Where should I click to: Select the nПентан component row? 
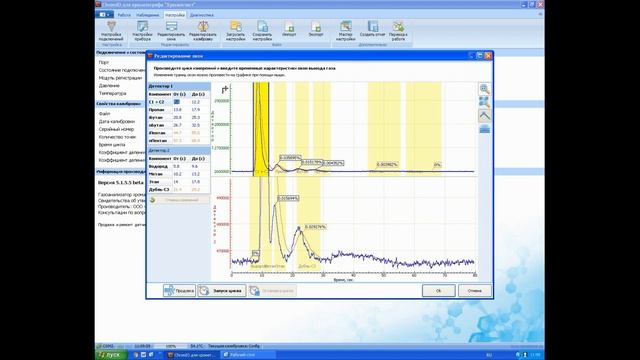(x=179, y=140)
